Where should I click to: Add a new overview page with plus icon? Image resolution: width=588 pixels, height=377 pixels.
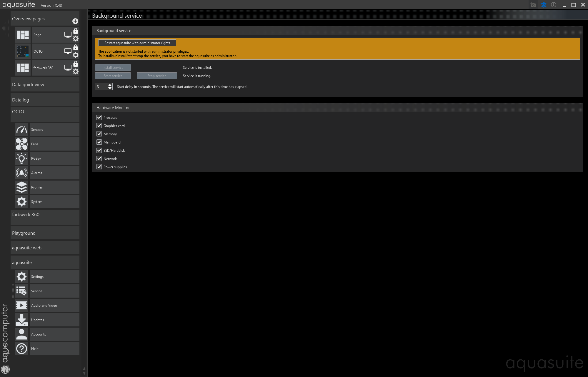(x=75, y=21)
